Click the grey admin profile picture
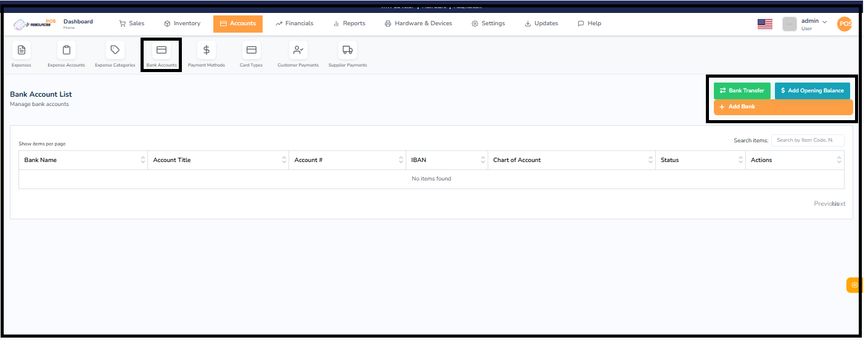This screenshot has width=868, height=345. tap(790, 24)
